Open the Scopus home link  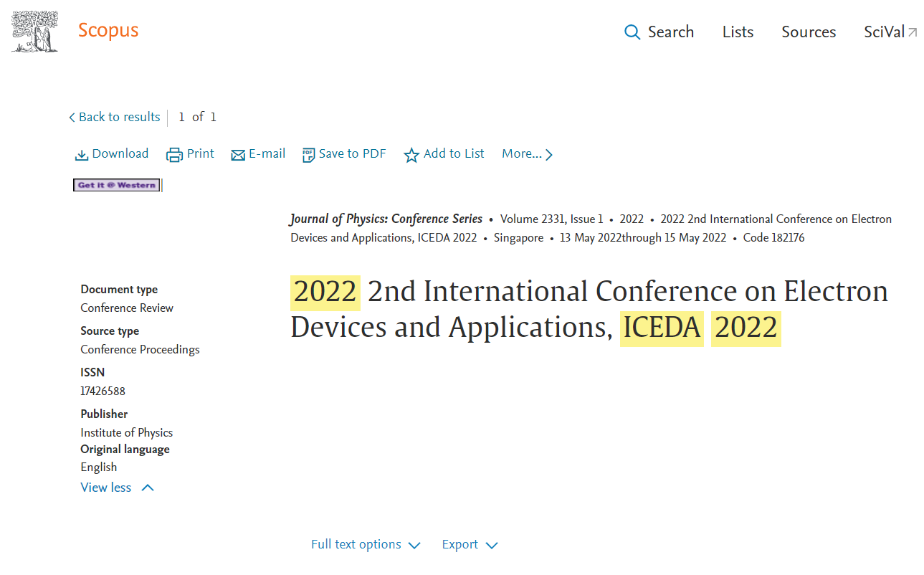coord(108,30)
